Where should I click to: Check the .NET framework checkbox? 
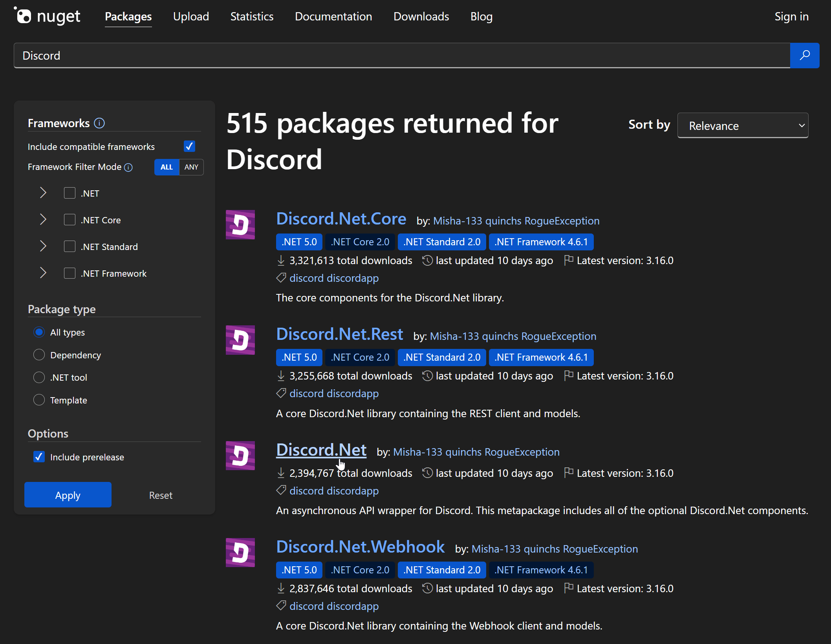70,193
